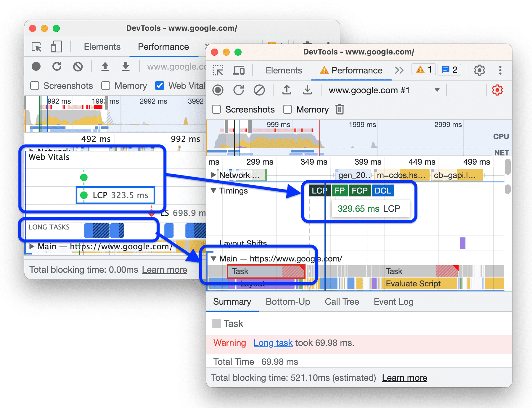This screenshot has width=532, height=408.
Task: Enable the Memory checkbox
Action: point(288,110)
